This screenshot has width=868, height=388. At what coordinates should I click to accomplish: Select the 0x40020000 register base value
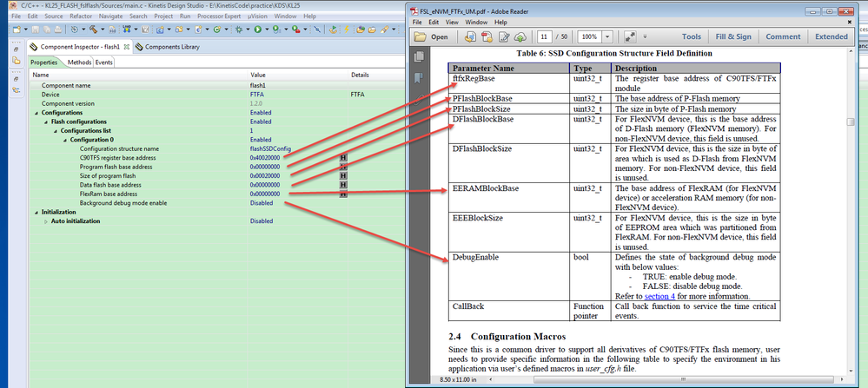click(265, 157)
